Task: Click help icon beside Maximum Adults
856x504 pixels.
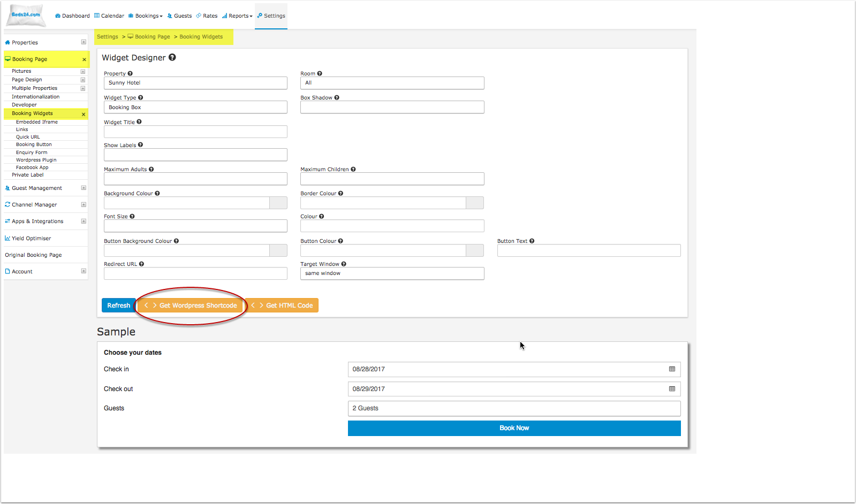Action: click(151, 170)
